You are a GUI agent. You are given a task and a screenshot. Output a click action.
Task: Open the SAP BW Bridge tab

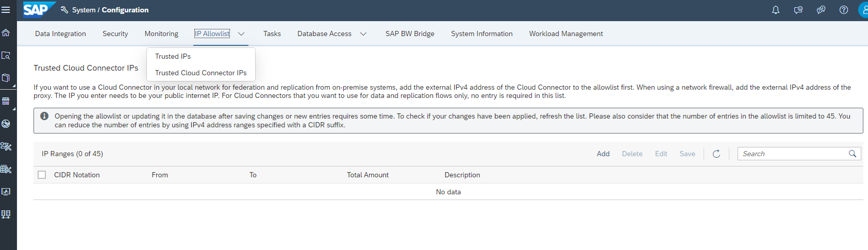click(410, 34)
